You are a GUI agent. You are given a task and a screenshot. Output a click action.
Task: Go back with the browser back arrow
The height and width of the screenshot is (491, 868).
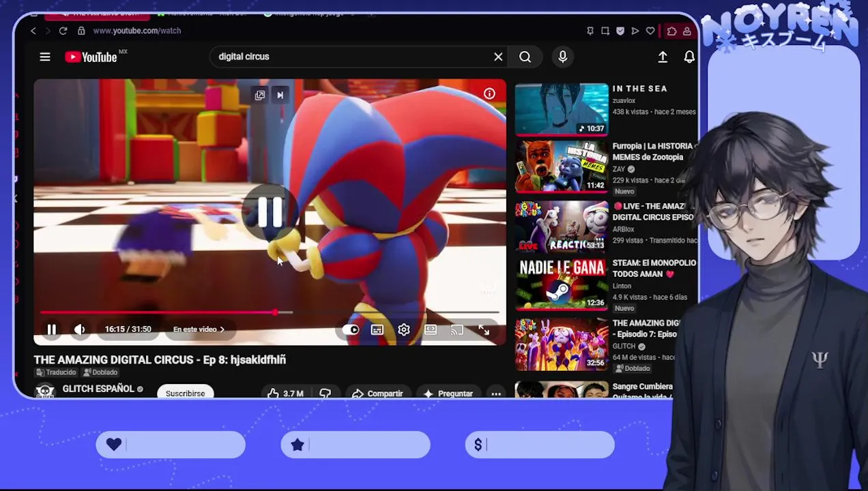coord(33,31)
